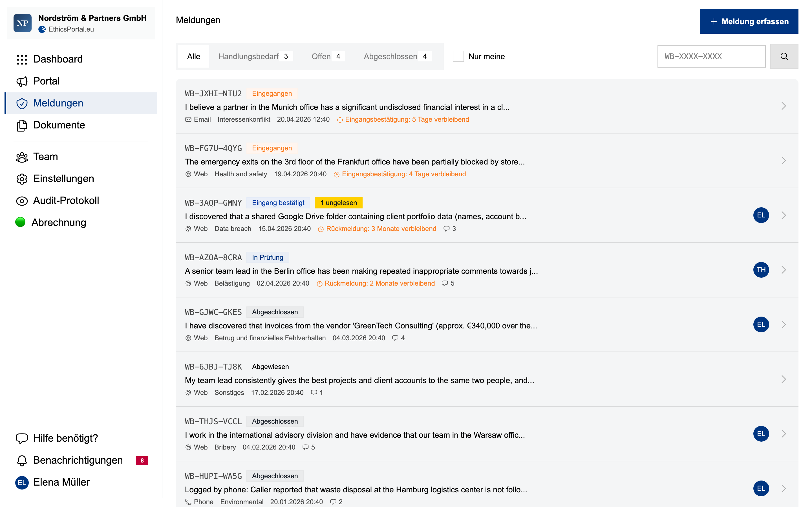Open Dokumente via the documents icon
This screenshot has width=812, height=507.
(x=22, y=125)
